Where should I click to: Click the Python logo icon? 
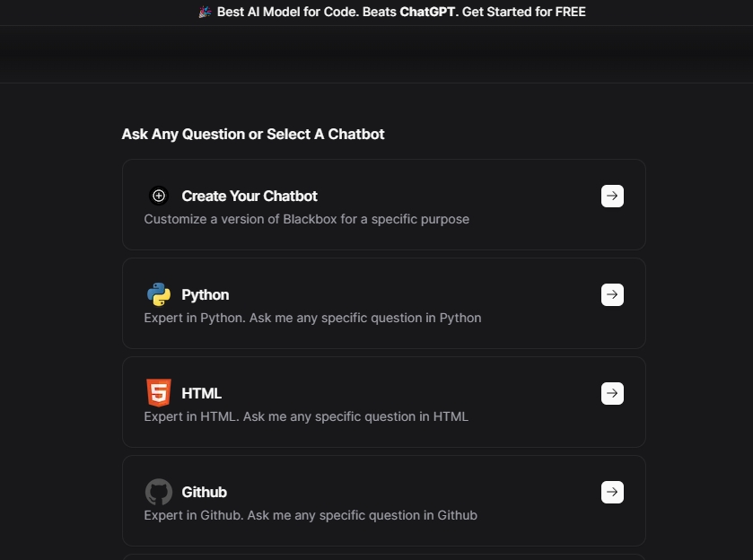(159, 294)
